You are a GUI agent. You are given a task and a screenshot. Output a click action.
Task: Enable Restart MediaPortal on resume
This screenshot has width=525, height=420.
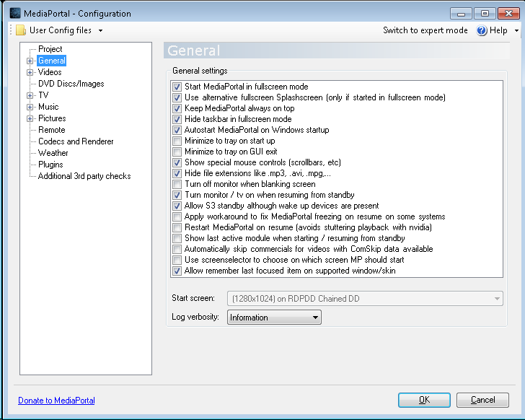pyautogui.click(x=177, y=228)
